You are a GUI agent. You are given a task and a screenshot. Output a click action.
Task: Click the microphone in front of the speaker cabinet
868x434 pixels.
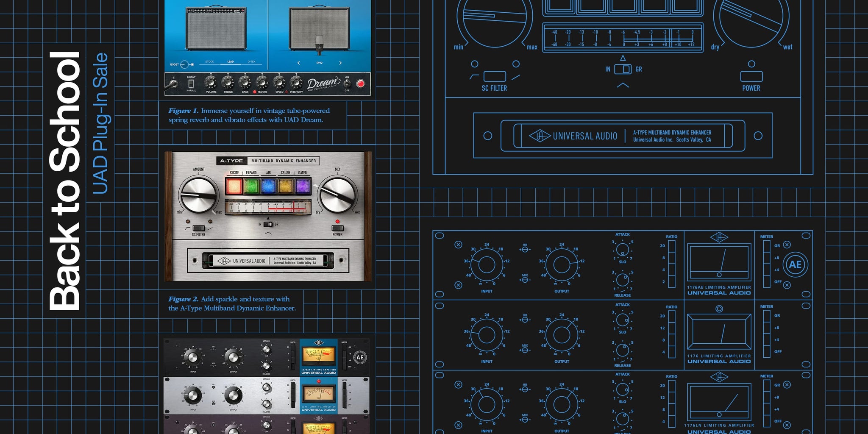[x=319, y=45]
